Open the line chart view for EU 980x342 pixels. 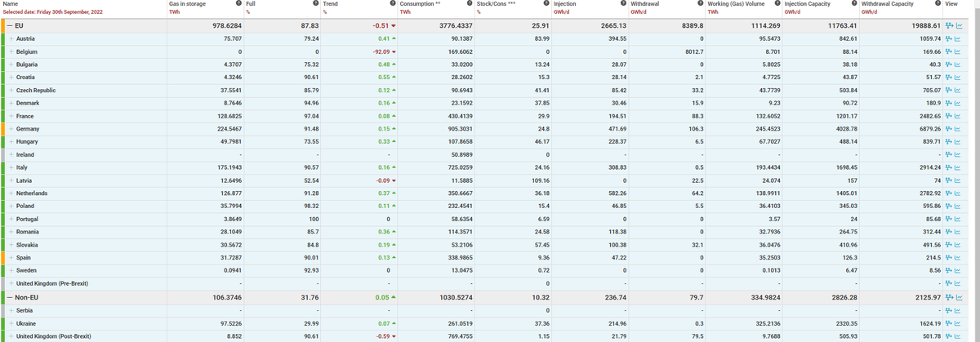point(959,26)
